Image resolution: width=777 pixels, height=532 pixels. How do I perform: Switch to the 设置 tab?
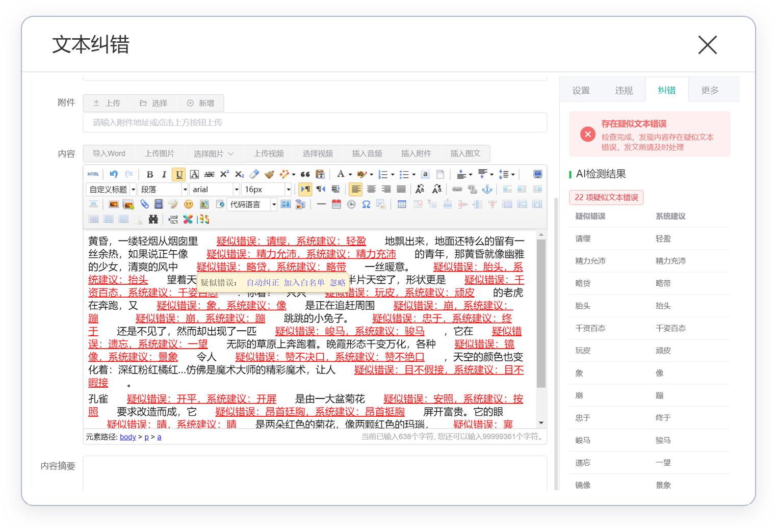tap(581, 90)
